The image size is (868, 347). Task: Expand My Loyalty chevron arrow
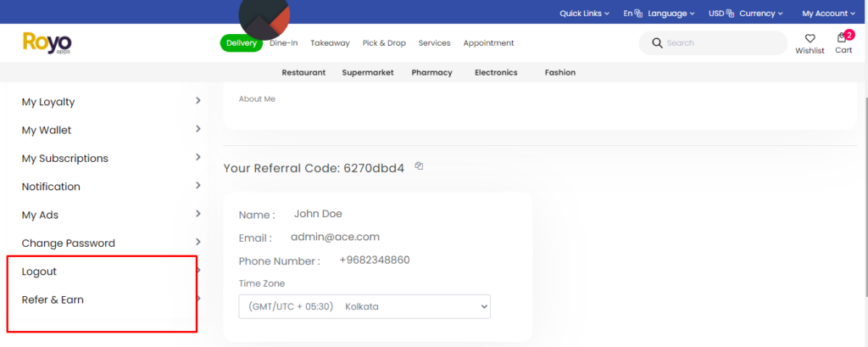pyautogui.click(x=198, y=101)
